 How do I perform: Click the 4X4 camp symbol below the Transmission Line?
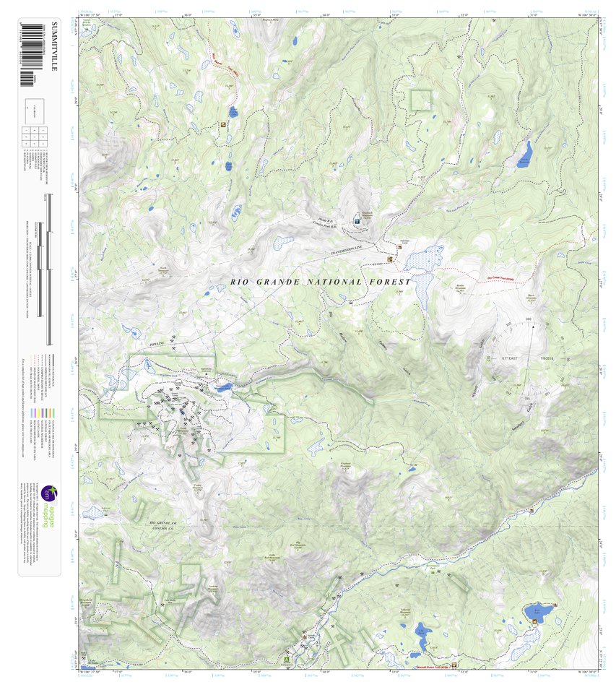[389, 259]
